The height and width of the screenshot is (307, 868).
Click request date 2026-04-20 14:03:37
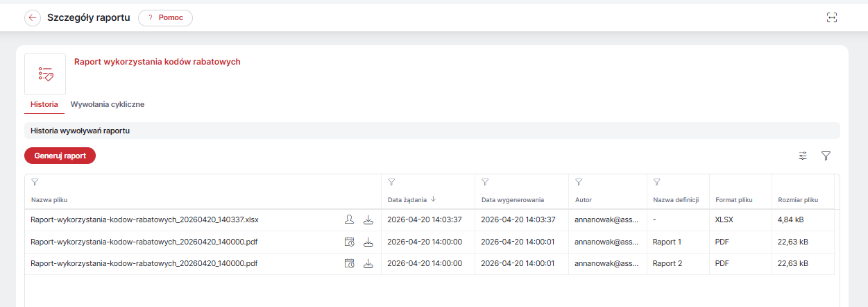click(425, 219)
